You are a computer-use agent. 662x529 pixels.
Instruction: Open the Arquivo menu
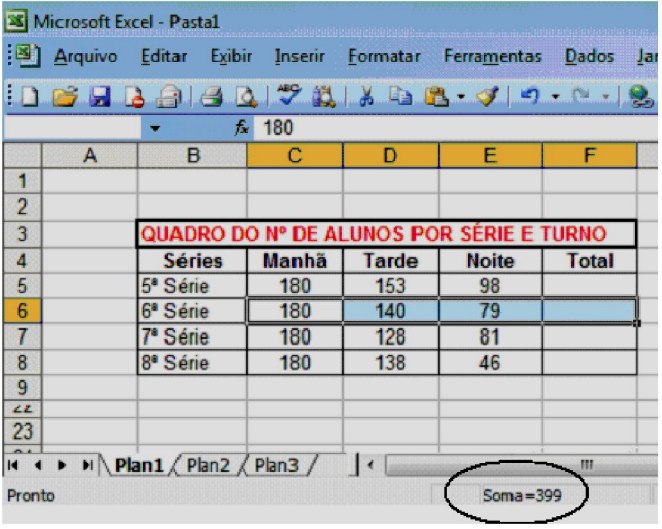click(86, 56)
